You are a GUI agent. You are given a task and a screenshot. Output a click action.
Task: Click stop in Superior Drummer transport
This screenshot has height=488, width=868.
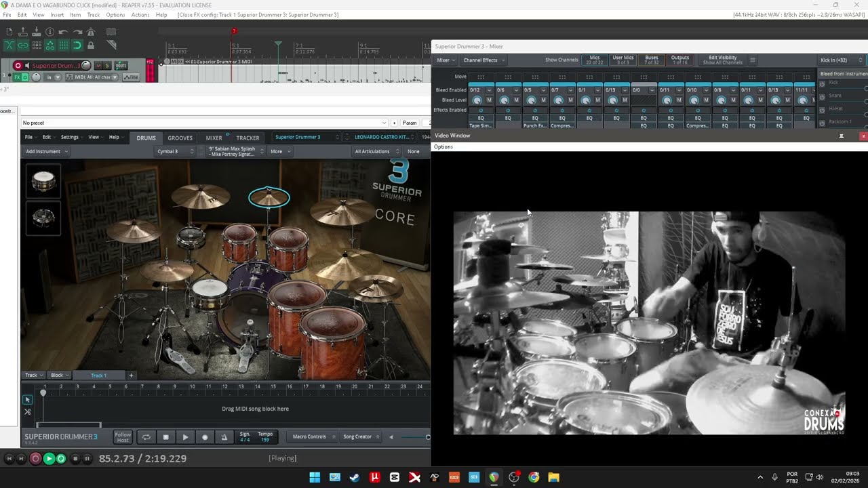tap(165, 437)
